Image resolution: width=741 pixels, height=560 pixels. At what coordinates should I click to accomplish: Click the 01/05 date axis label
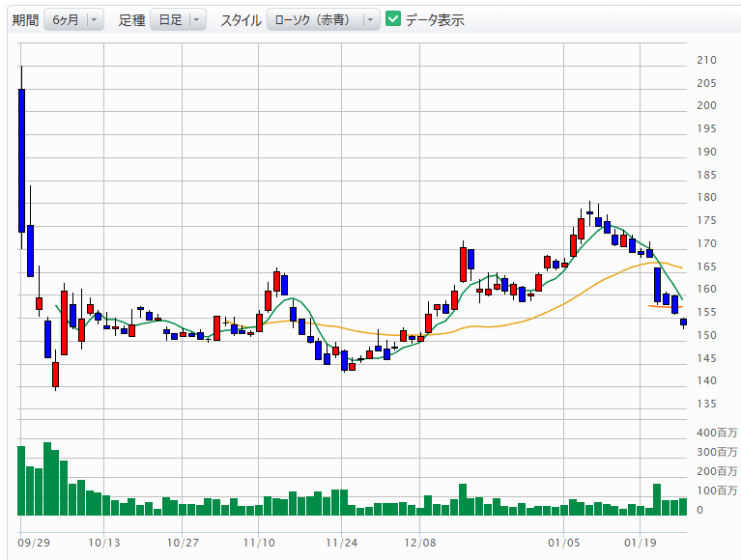pos(564,543)
